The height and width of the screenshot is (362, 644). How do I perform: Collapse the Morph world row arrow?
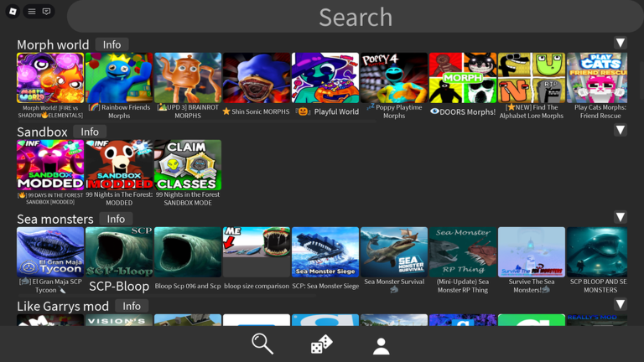point(621,43)
